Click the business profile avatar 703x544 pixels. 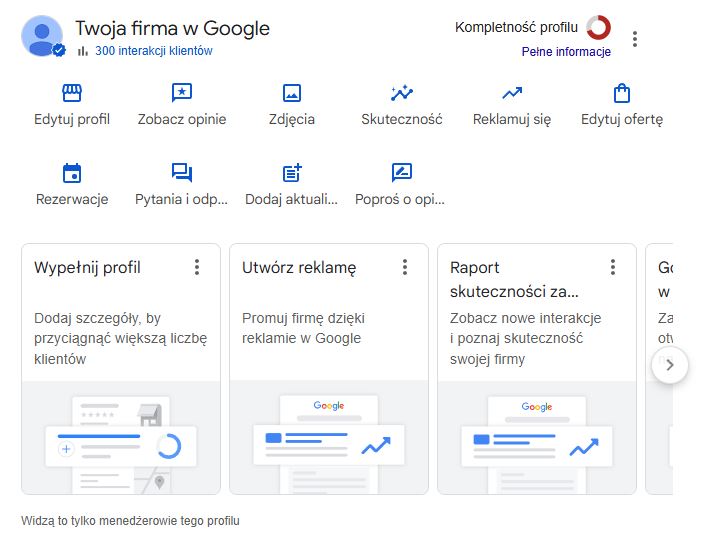point(42,36)
